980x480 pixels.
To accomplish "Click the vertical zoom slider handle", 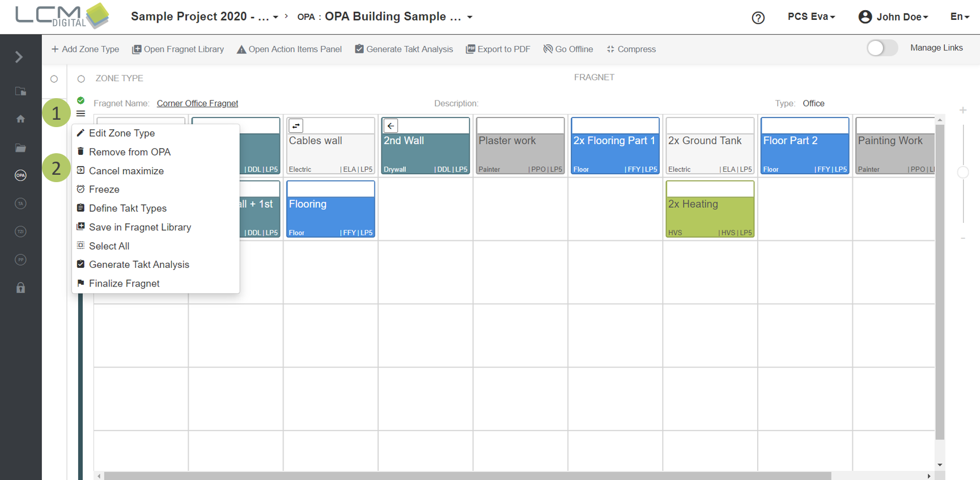I will click(962, 172).
